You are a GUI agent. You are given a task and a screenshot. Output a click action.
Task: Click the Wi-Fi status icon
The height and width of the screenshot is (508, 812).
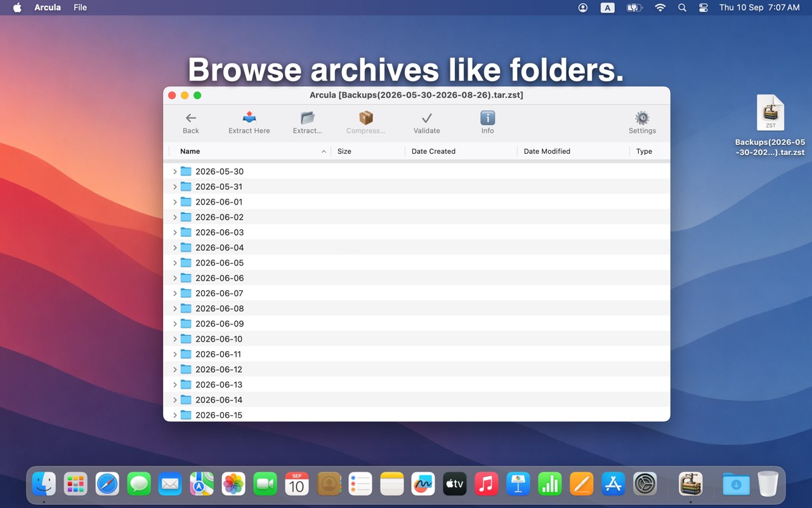pyautogui.click(x=660, y=8)
